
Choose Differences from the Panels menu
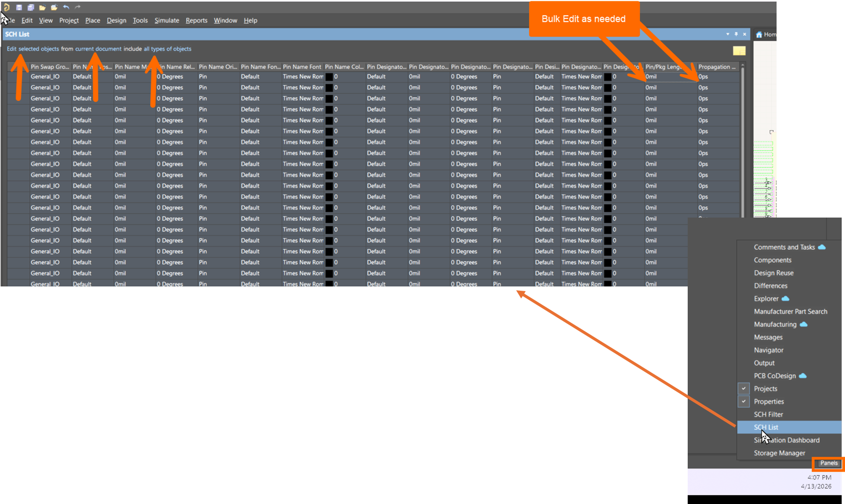(789, 285)
